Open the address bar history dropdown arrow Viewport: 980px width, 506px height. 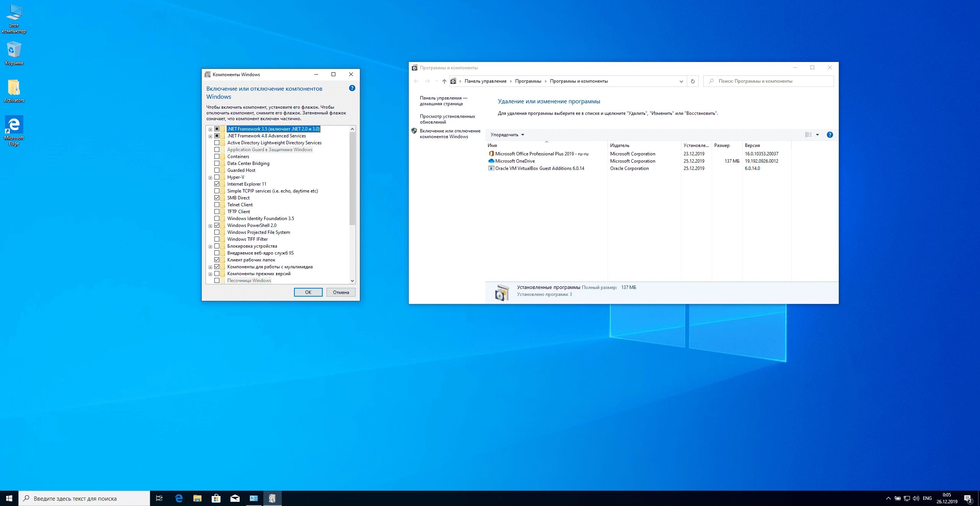[x=681, y=81]
